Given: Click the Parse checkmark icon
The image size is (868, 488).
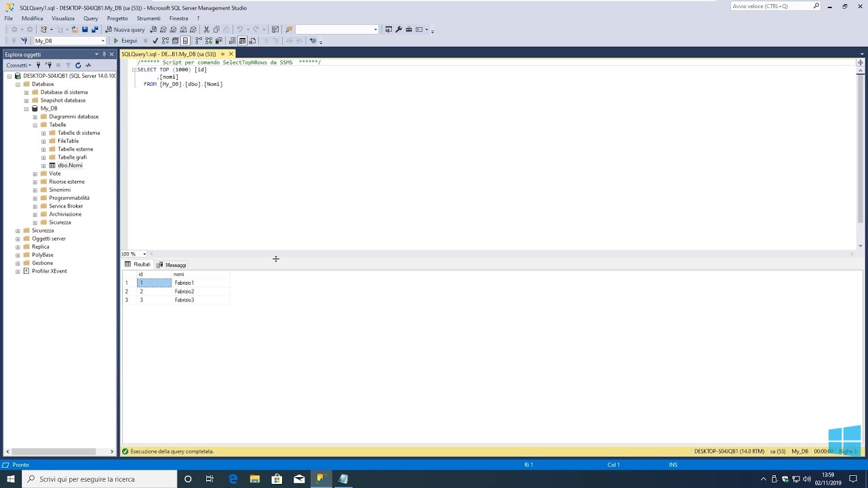Looking at the screenshot, I should 155,41.
